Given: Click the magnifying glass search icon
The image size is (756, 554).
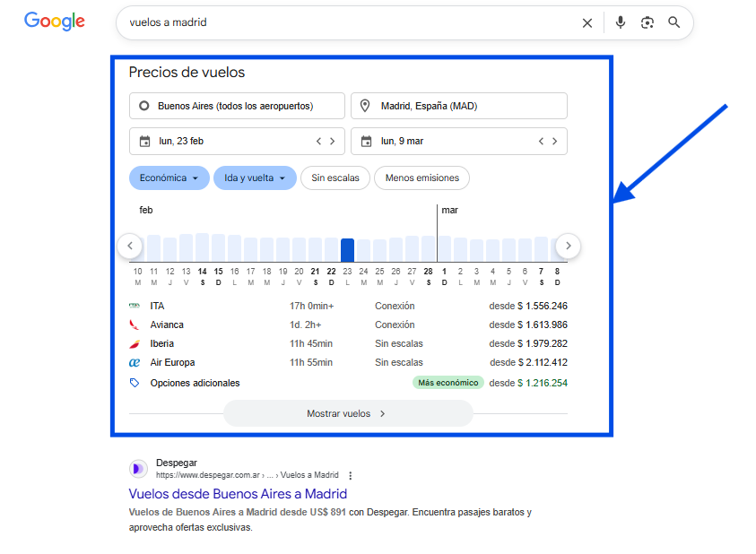Looking at the screenshot, I should (x=674, y=23).
